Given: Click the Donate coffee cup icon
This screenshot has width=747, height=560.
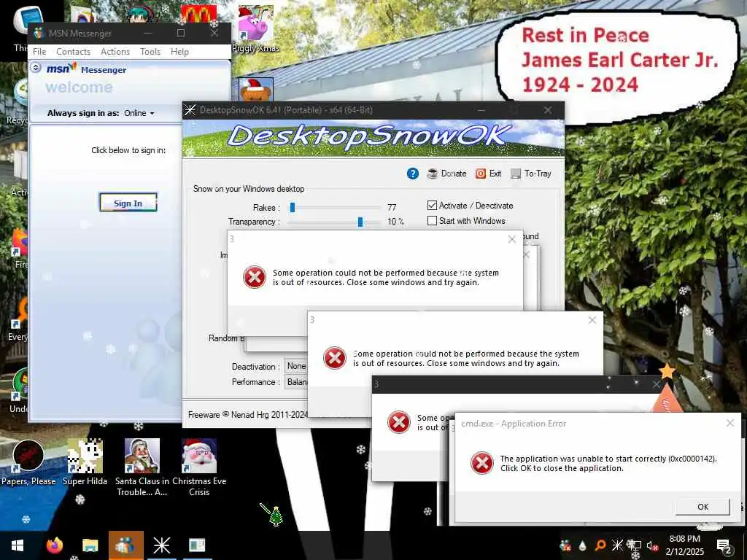Looking at the screenshot, I should pos(432,174).
